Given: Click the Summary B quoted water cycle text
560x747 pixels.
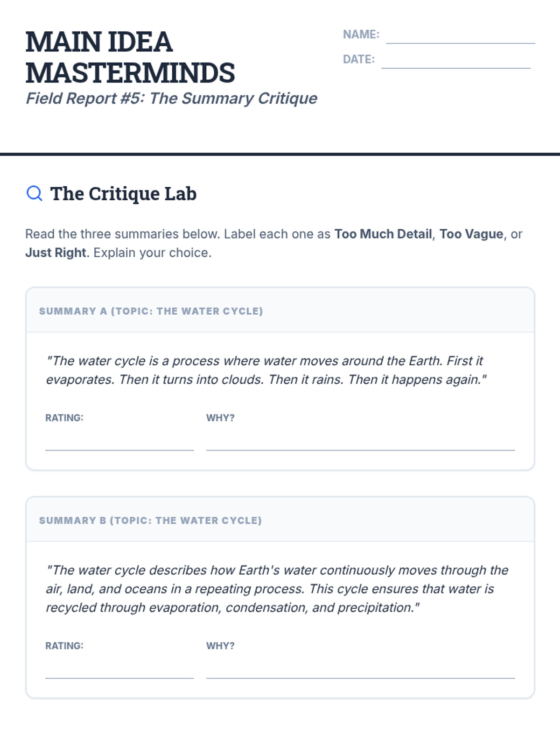Looking at the screenshot, I should pyautogui.click(x=277, y=588).
